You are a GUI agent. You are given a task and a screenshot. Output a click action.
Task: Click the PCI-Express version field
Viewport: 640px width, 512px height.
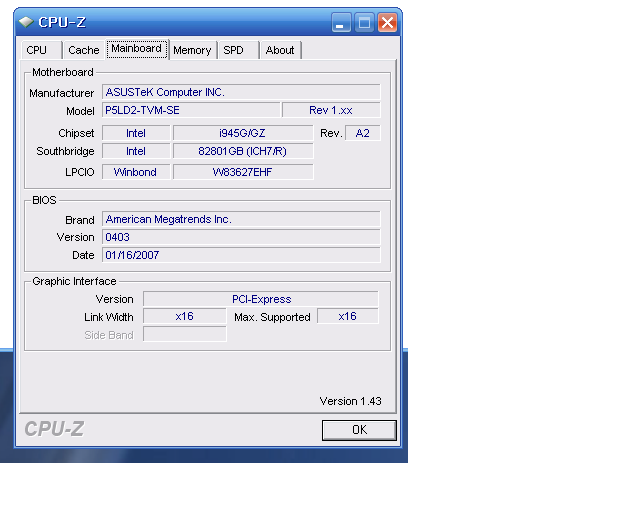point(261,299)
